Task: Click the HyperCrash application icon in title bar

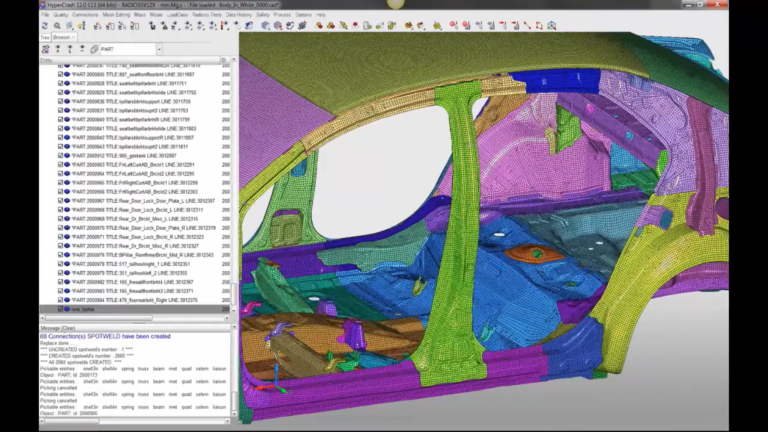Action: (43, 4)
